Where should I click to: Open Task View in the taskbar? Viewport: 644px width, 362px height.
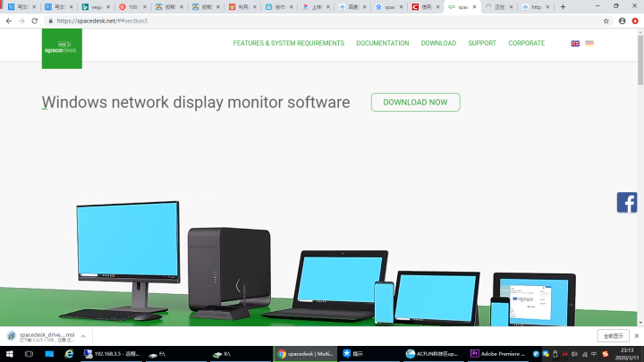[29, 354]
